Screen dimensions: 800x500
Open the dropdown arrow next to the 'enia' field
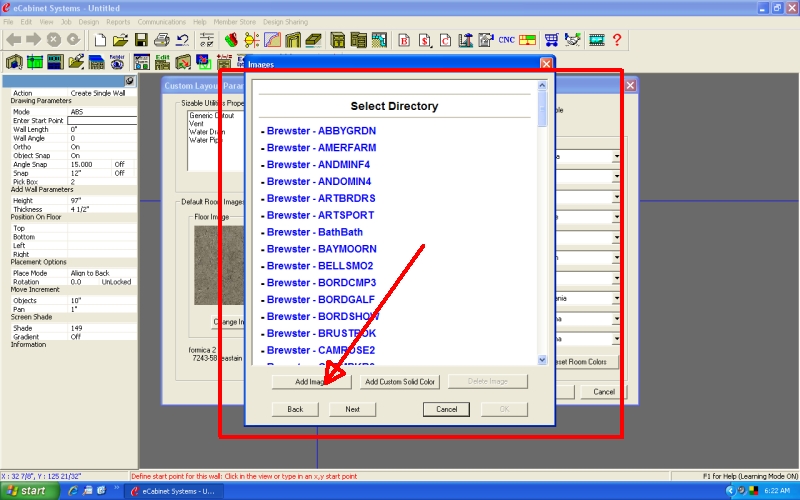coord(616,298)
